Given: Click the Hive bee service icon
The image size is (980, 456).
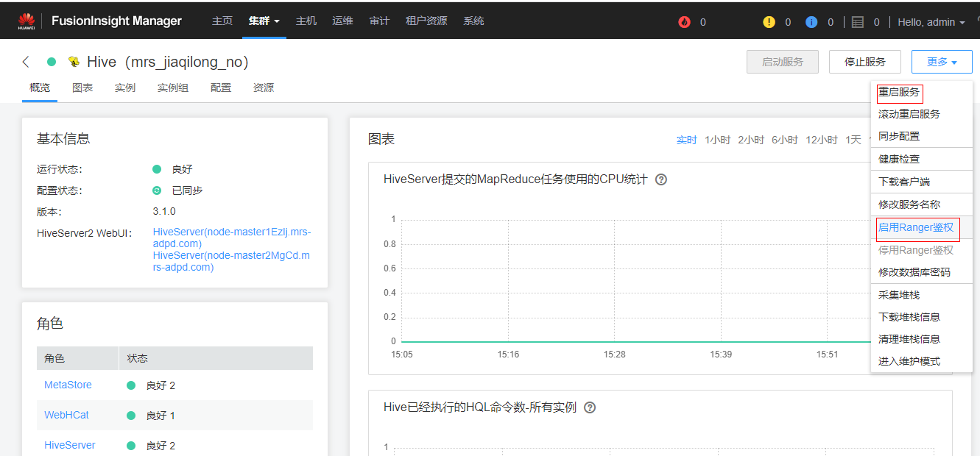Looking at the screenshot, I should pos(74,62).
